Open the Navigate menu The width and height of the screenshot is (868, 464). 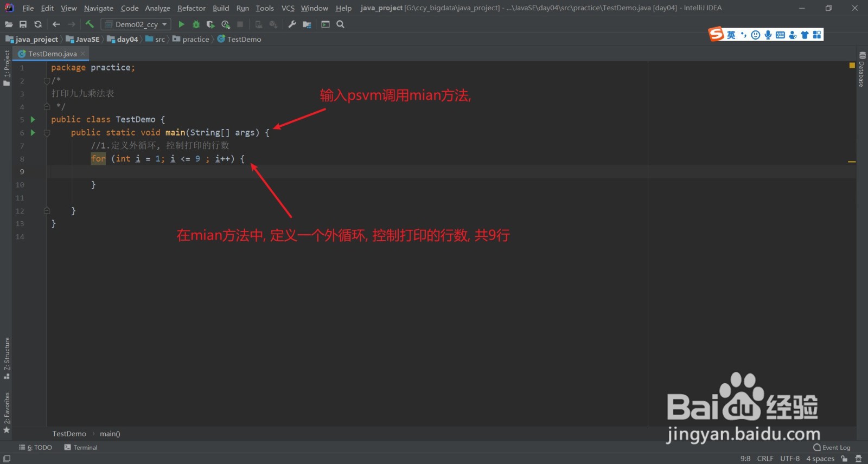99,8
